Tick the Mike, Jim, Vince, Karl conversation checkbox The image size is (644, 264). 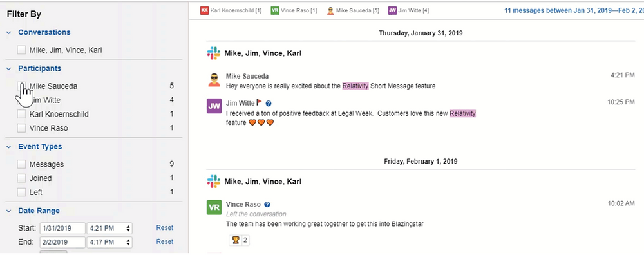coord(22,50)
